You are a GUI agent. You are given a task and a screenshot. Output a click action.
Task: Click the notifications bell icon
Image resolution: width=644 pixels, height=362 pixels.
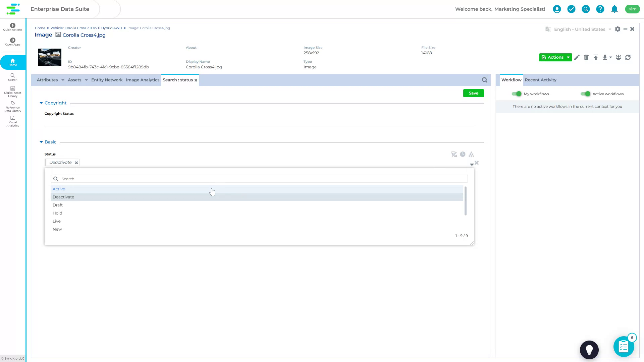point(614,9)
